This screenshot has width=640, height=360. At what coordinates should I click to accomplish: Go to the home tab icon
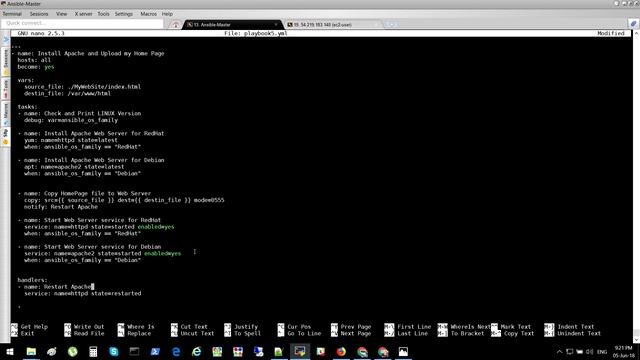176,24
